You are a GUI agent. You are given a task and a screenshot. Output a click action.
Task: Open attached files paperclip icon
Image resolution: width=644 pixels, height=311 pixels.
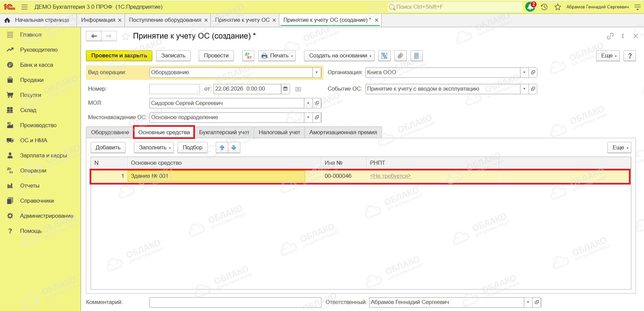click(400, 56)
